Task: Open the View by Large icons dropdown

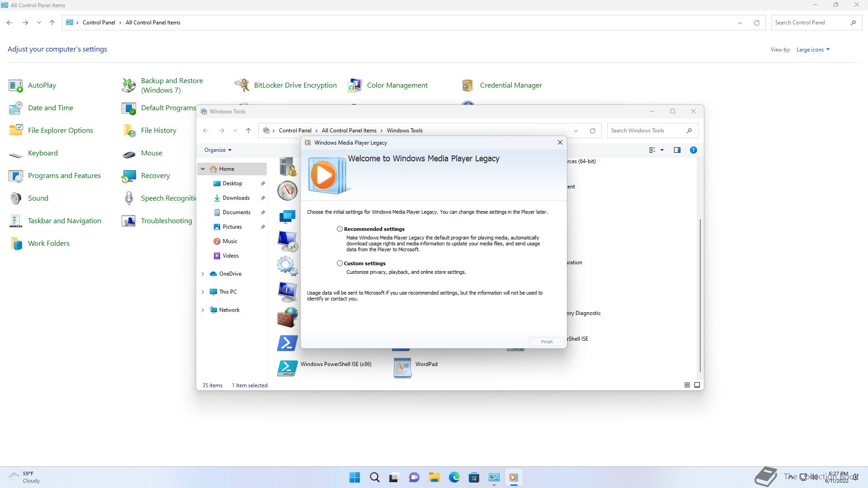Action: pos(813,50)
